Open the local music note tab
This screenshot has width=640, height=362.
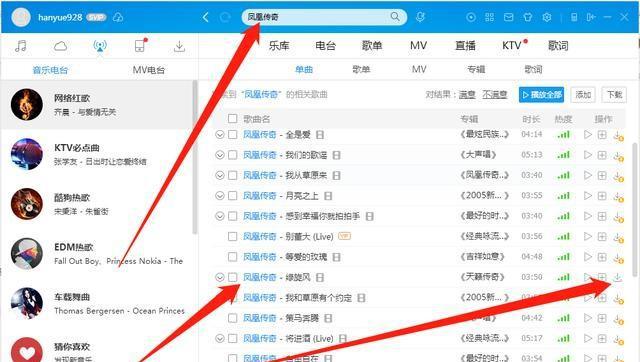[20, 46]
